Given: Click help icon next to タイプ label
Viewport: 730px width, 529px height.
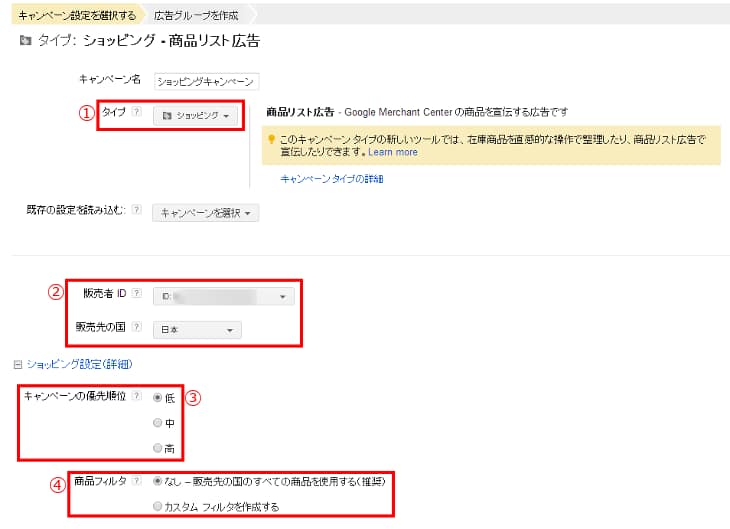Looking at the screenshot, I should (136, 113).
